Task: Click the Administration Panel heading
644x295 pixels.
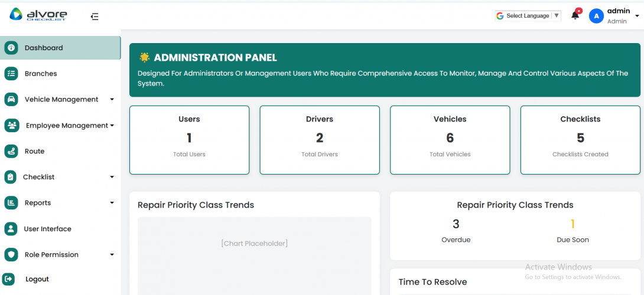Action: [215, 57]
